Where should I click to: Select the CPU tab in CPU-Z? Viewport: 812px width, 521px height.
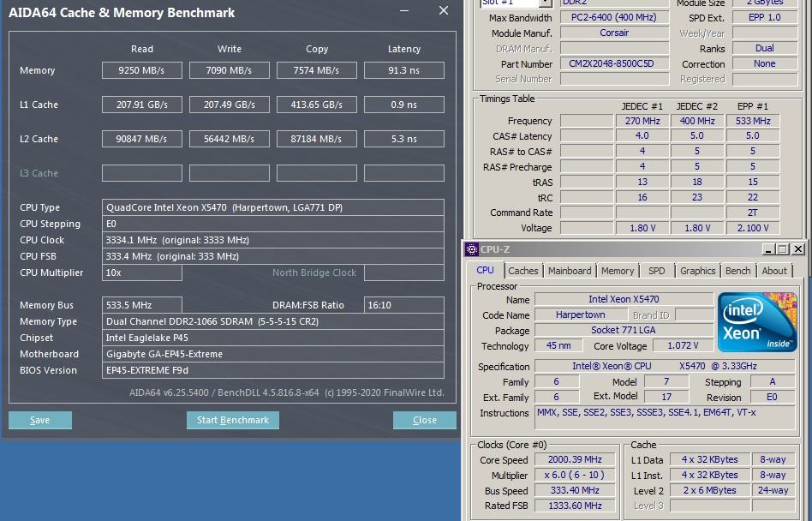point(486,270)
